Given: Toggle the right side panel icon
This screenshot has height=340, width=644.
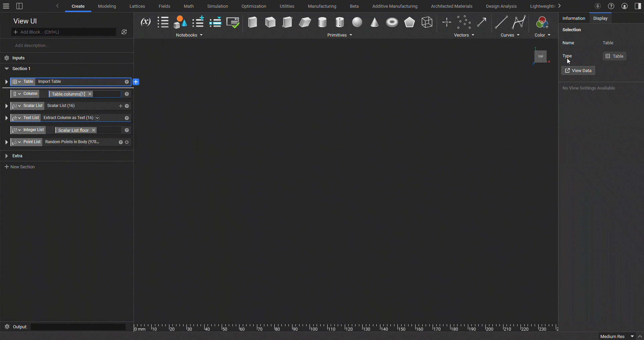Looking at the screenshot, I should point(638,6).
